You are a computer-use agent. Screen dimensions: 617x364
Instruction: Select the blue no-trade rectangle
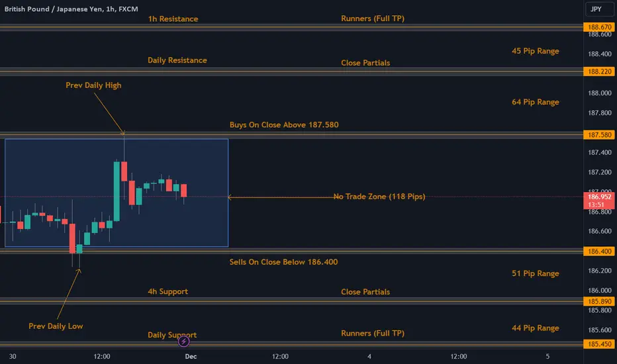(x=117, y=193)
